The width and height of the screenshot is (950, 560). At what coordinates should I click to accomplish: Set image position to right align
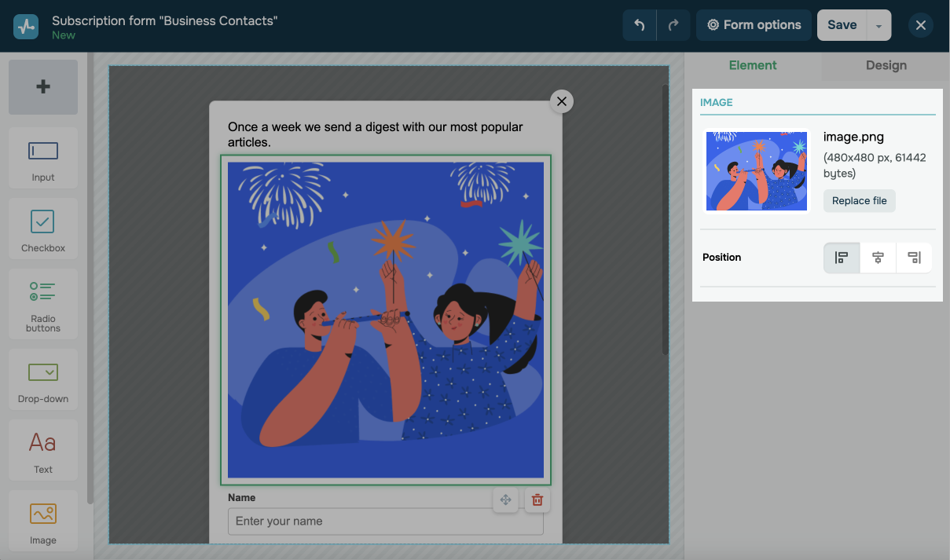914,258
